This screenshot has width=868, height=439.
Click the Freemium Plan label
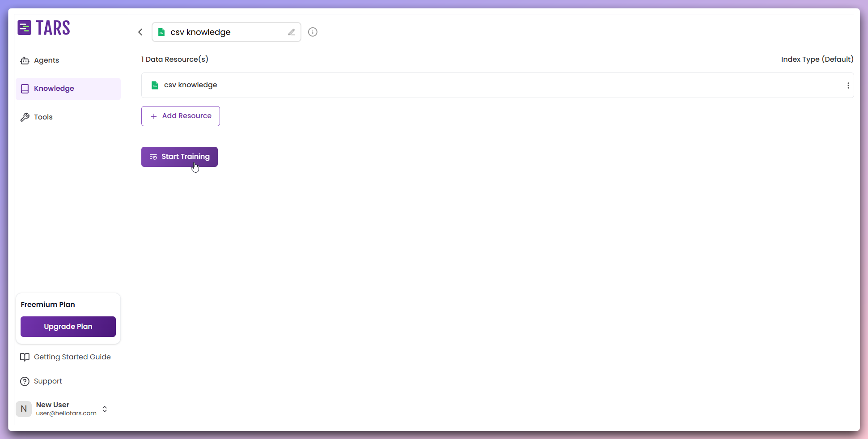48,305
